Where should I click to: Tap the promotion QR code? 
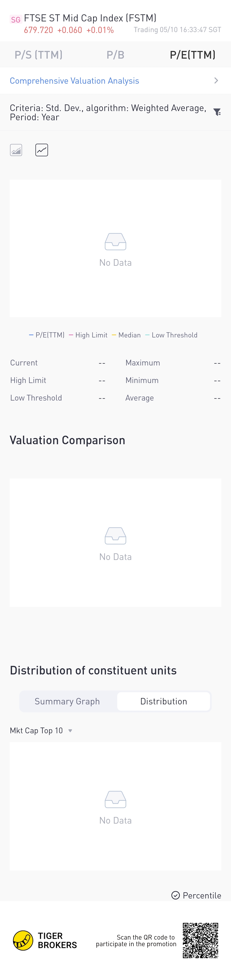click(x=200, y=940)
